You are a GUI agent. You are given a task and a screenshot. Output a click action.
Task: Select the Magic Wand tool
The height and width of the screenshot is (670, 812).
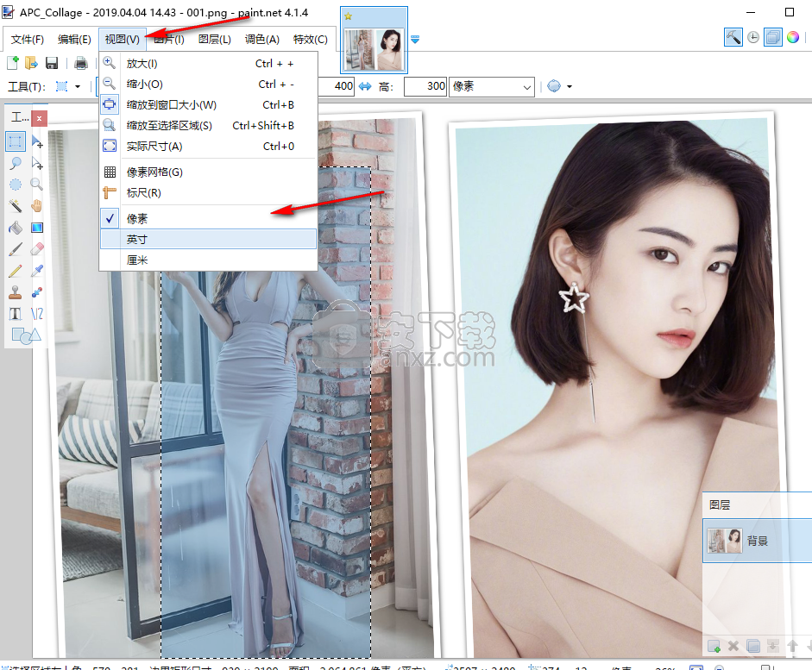[16, 206]
